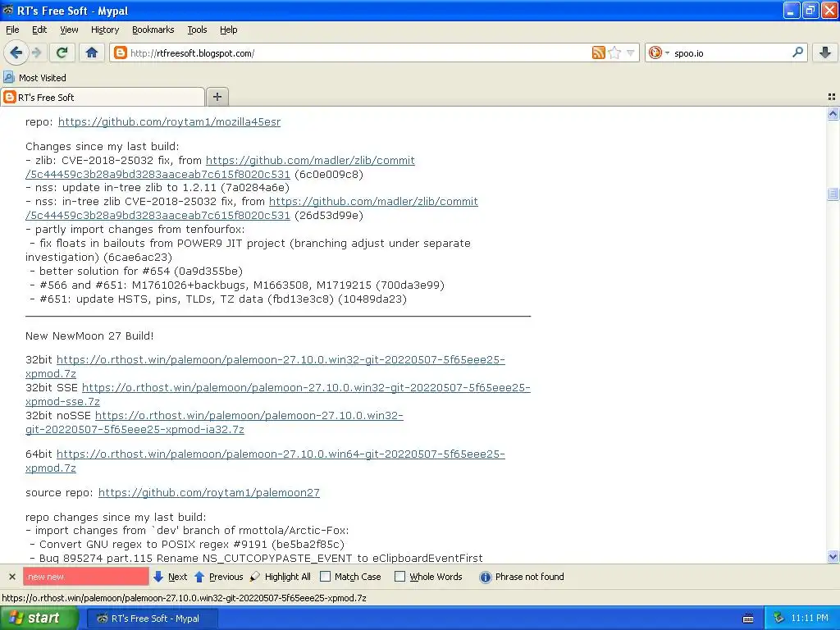The width and height of the screenshot is (840, 630).
Task: Go back with the Back arrow button
Action: point(16,52)
